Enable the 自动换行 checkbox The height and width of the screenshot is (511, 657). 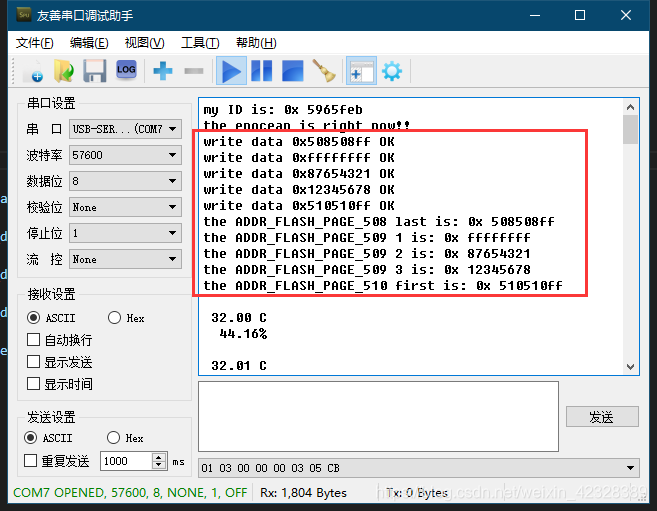(34, 340)
